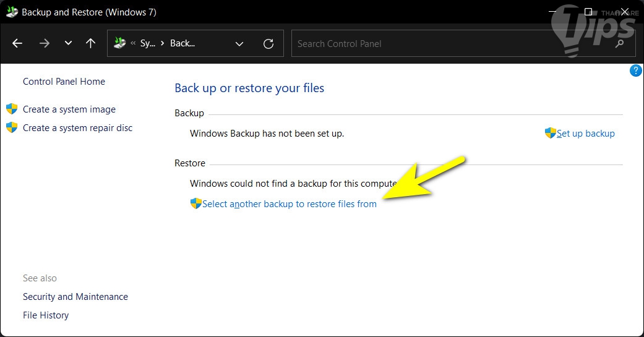644x337 pixels.
Task: Expand the address bar history dropdown
Action: 239,43
